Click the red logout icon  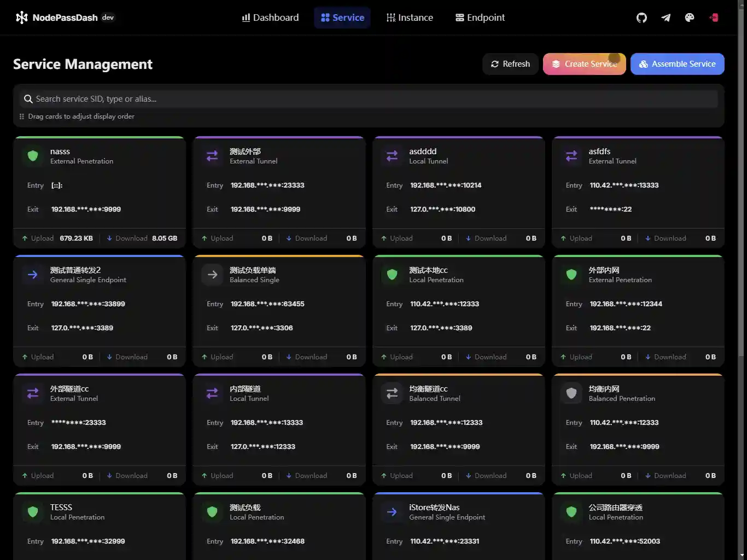(714, 17)
